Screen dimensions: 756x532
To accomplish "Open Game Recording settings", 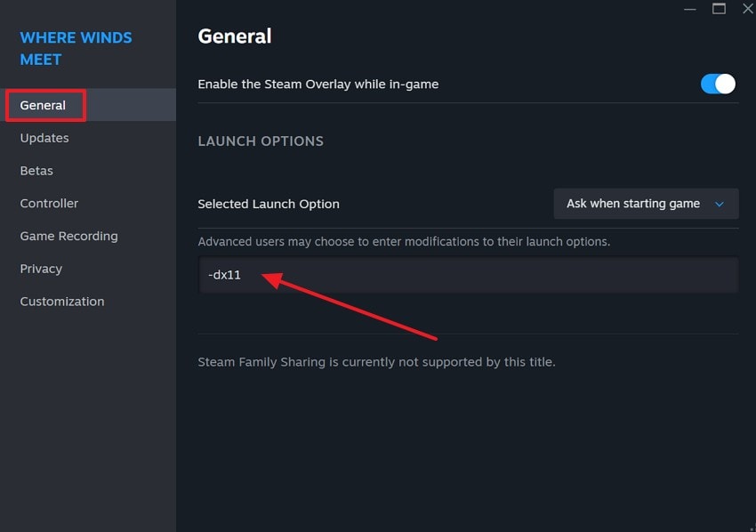I will [x=68, y=236].
